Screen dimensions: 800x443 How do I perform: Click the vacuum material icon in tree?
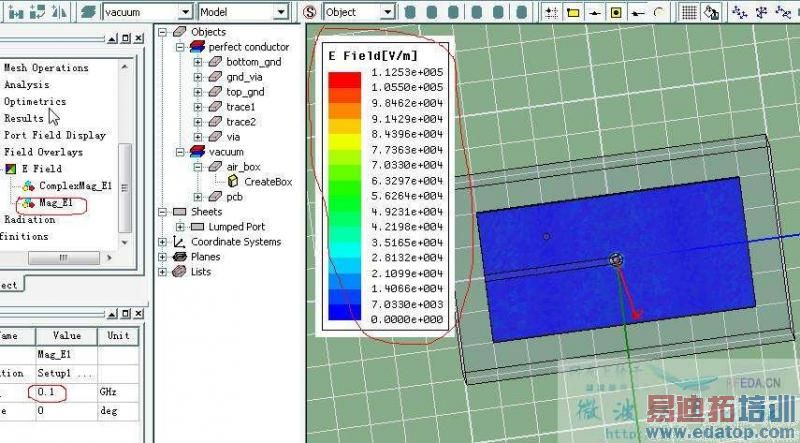[197, 152]
